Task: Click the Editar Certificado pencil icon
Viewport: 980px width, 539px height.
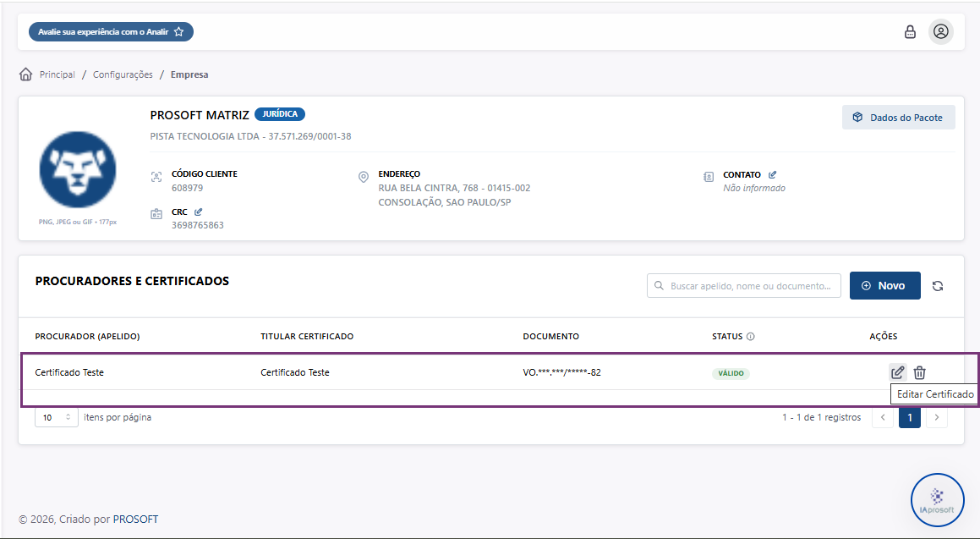Action: point(897,372)
